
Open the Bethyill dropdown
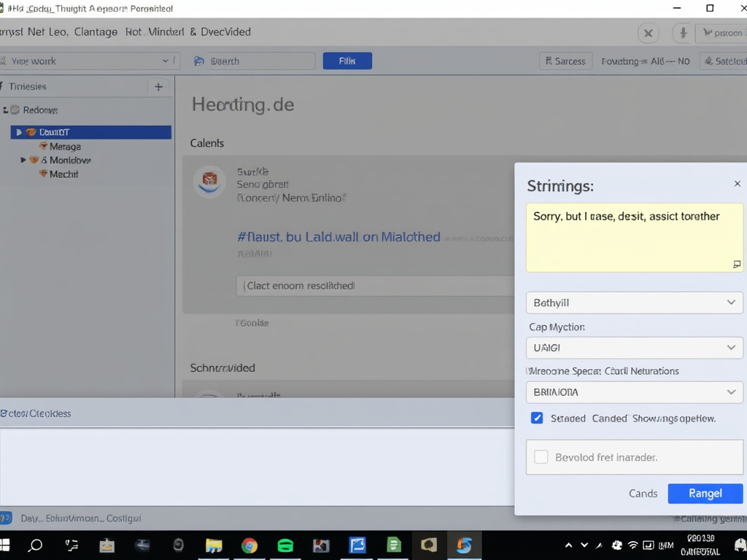pyautogui.click(x=634, y=303)
